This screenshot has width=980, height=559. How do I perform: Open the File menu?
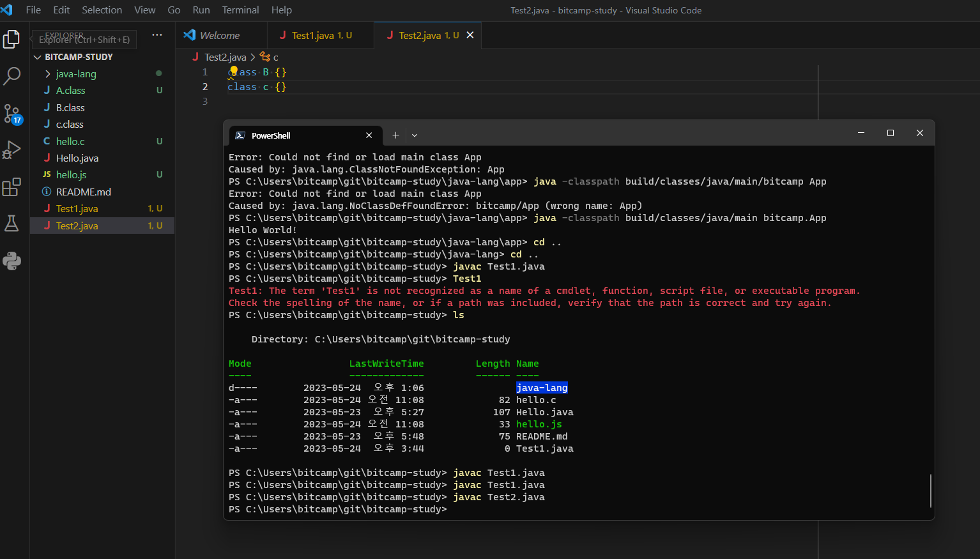[x=33, y=10]
